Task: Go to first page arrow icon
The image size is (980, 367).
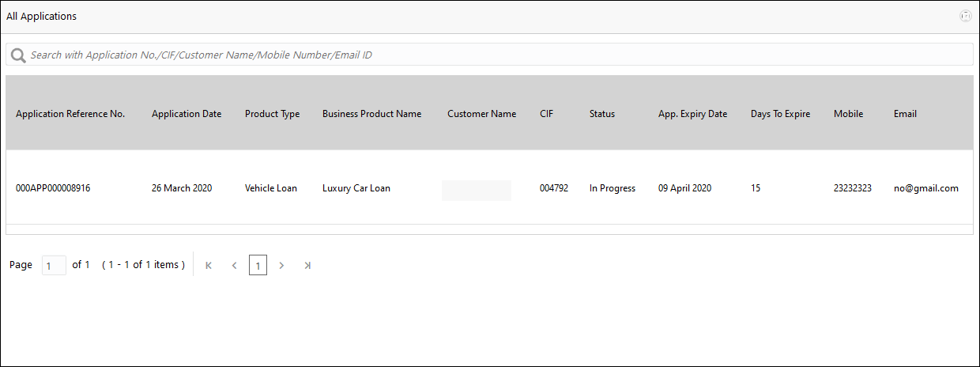Action: pyautogui.click(x=209, y=266)
